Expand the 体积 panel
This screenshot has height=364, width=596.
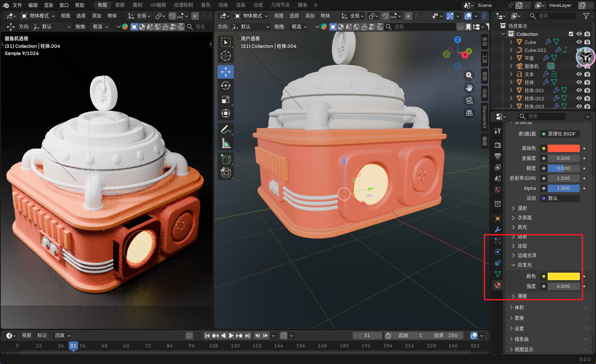tap(519, 307)
